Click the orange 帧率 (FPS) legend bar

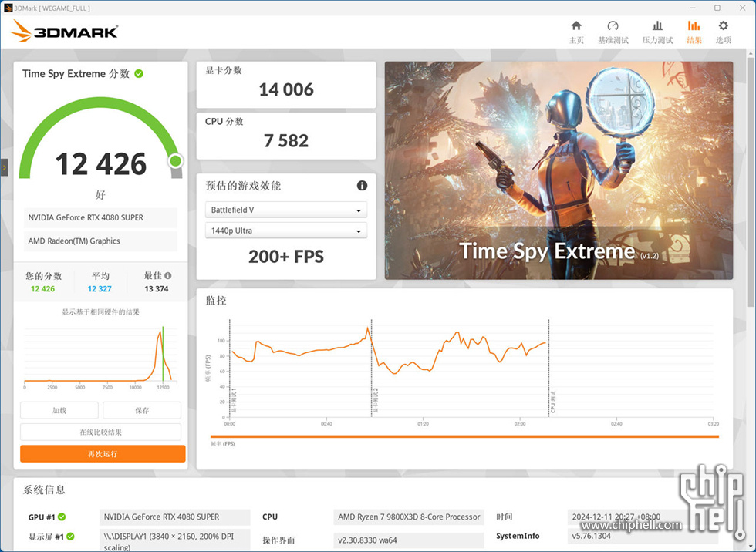[464, 436]
